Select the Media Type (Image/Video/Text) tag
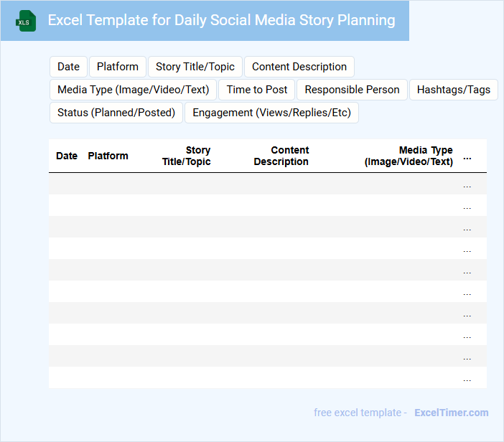Image resolution: width=504 pixels, height=442 pixels. (x=133, y=90)
